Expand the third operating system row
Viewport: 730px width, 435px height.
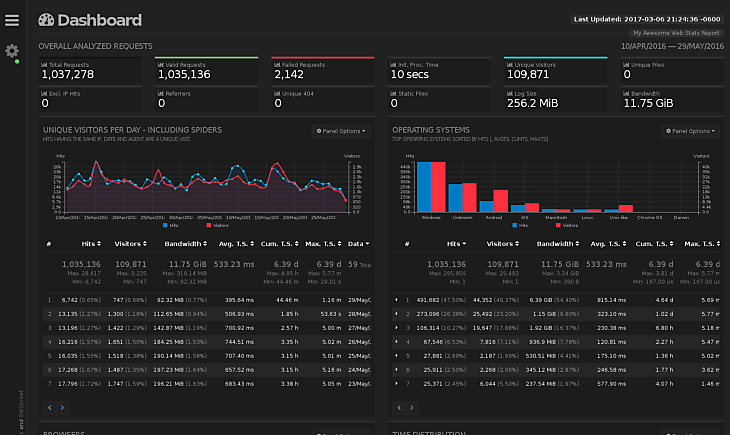point(397,328)
